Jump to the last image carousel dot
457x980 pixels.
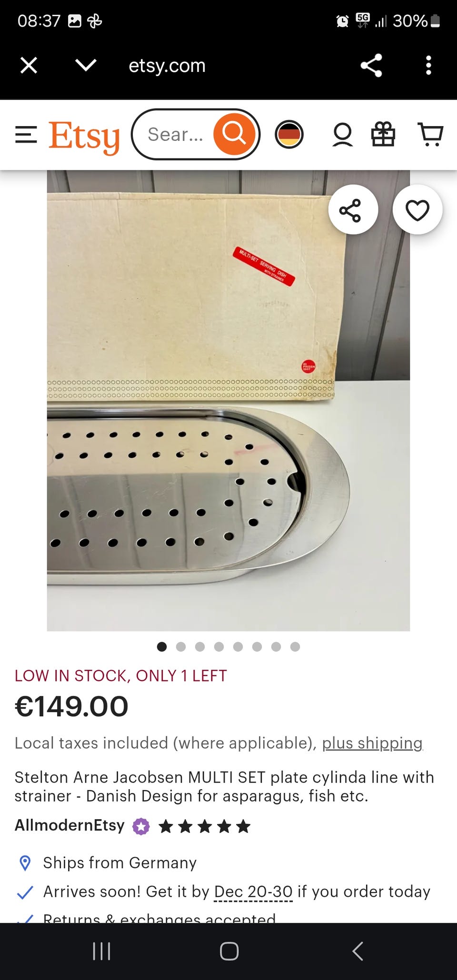(x=295, y=646)
